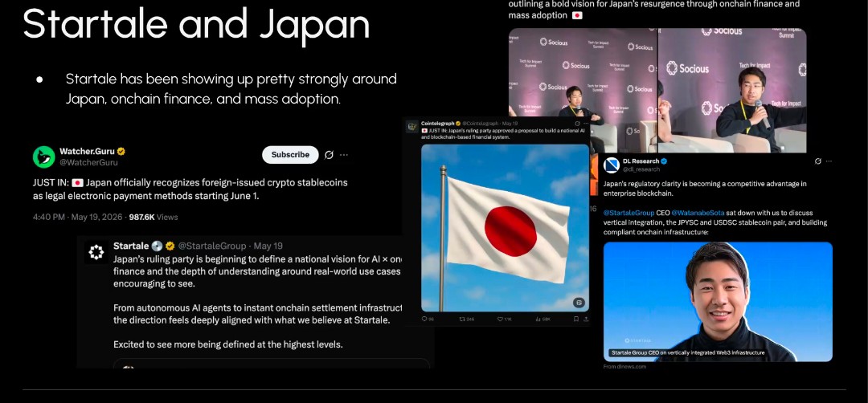Screen dimensions: 868x403
Task: Open the three-dot menu on the DL Research tweet
Action: tap(829, 161)
